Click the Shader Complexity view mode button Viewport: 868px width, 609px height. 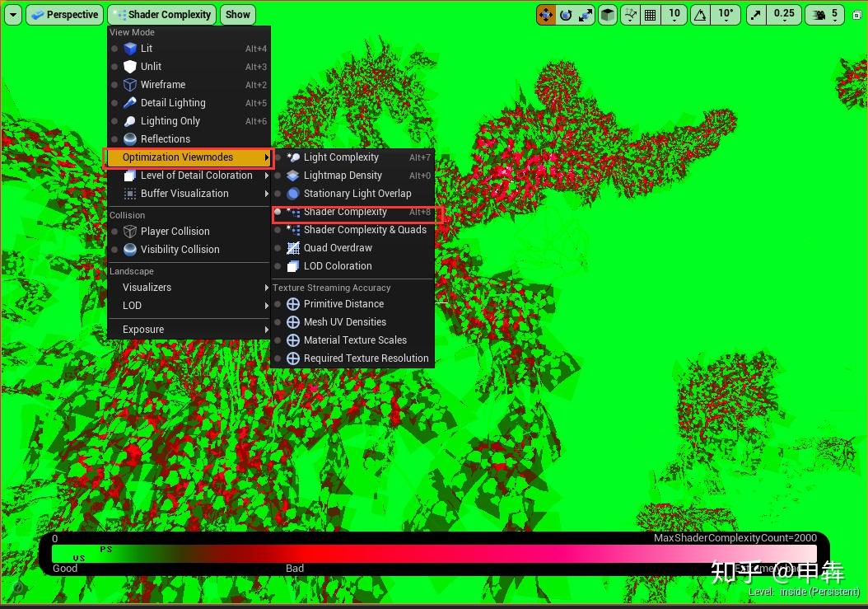click(161, 14)
